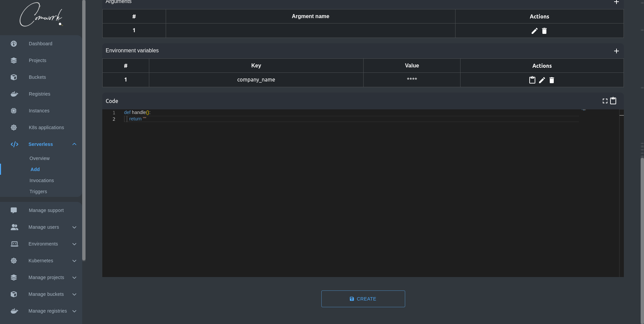Navigate to Registries page
The width and height of the screenshot is (644, 324).
(x=40, y=94)
